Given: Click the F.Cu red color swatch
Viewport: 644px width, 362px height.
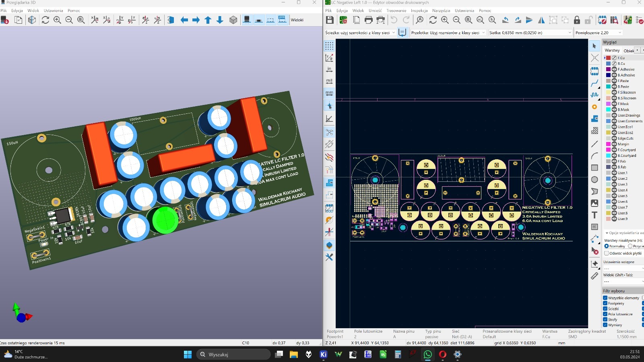Looking at the screenshot, I should coord(609,58).
